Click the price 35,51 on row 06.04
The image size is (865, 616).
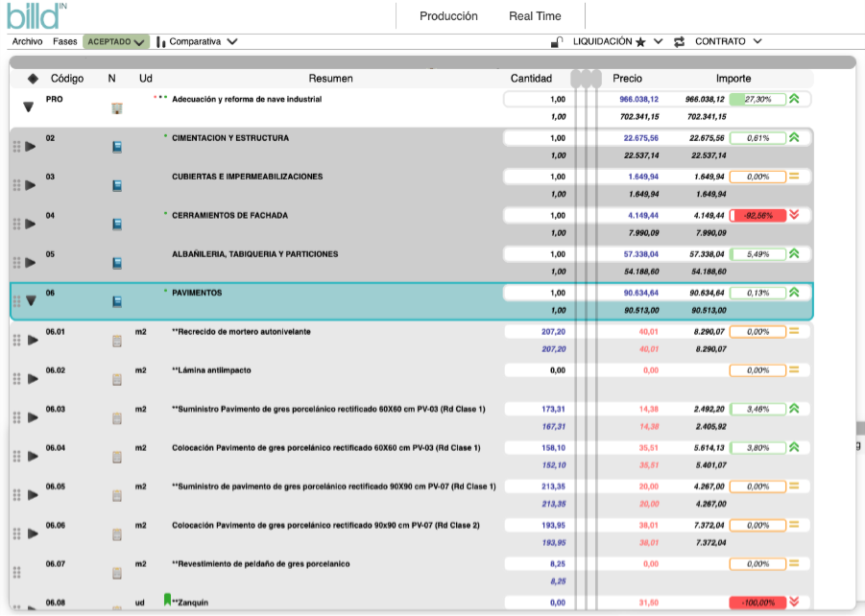click(x=649, y=448)
